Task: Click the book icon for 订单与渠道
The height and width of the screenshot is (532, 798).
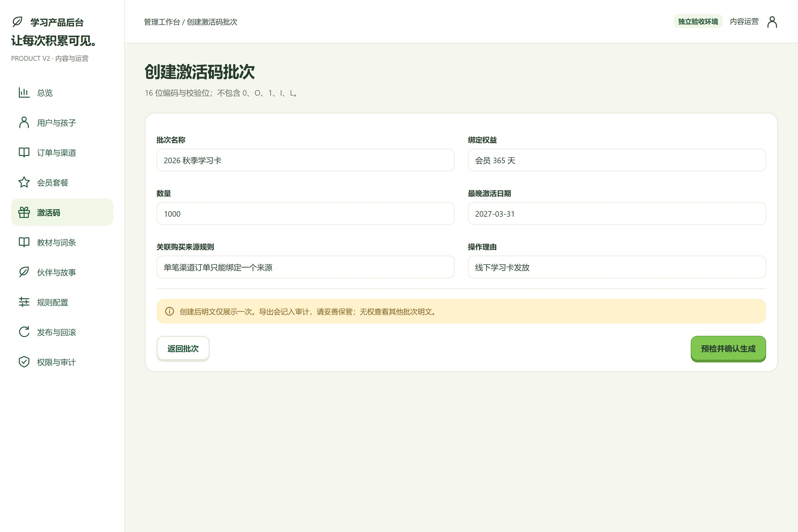Action: 24,152
